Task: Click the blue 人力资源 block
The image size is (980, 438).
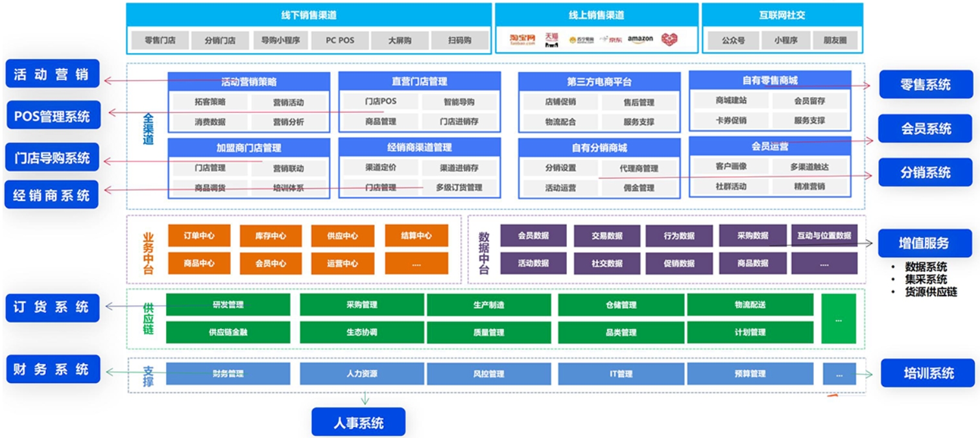Action: click(361, 374)
